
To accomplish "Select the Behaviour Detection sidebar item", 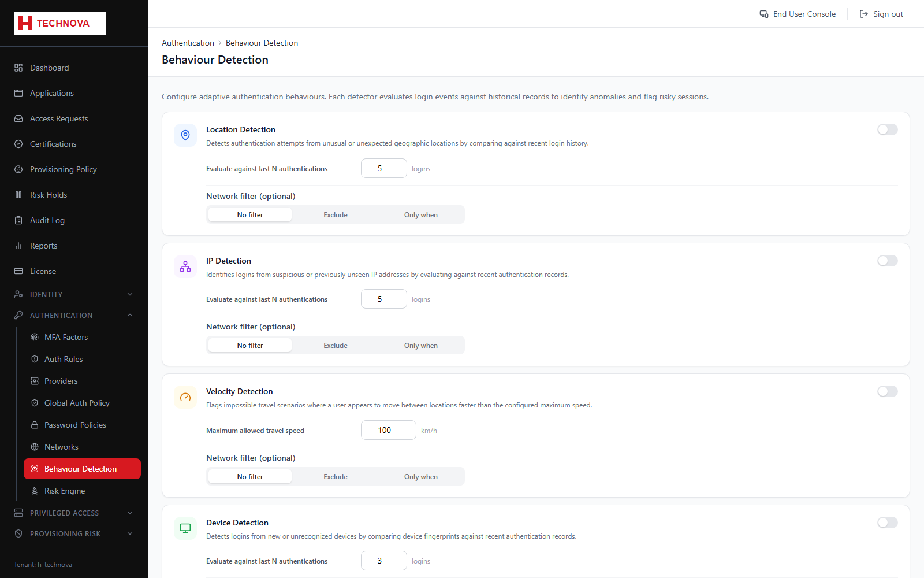I will pos(82,469).
